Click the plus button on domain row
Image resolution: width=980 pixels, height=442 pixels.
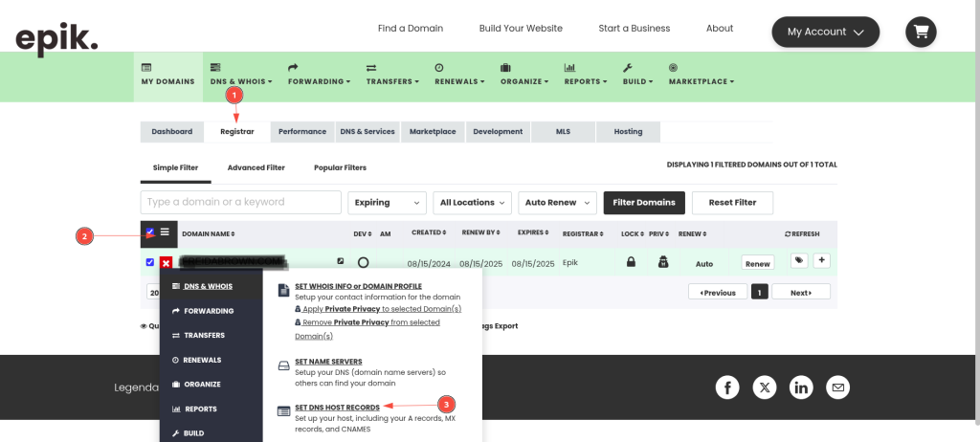(x=821, y=260)
